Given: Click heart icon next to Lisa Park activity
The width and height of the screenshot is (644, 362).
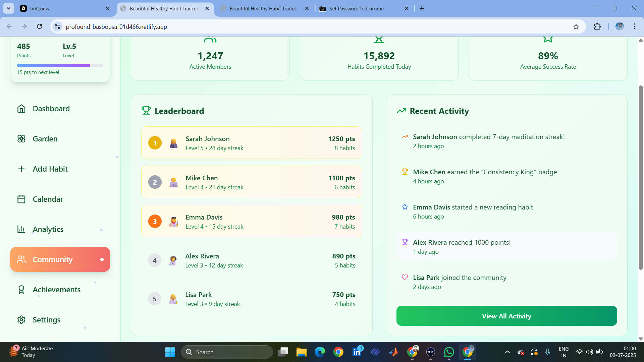Looking at the screenshot, I should (405, 278).
